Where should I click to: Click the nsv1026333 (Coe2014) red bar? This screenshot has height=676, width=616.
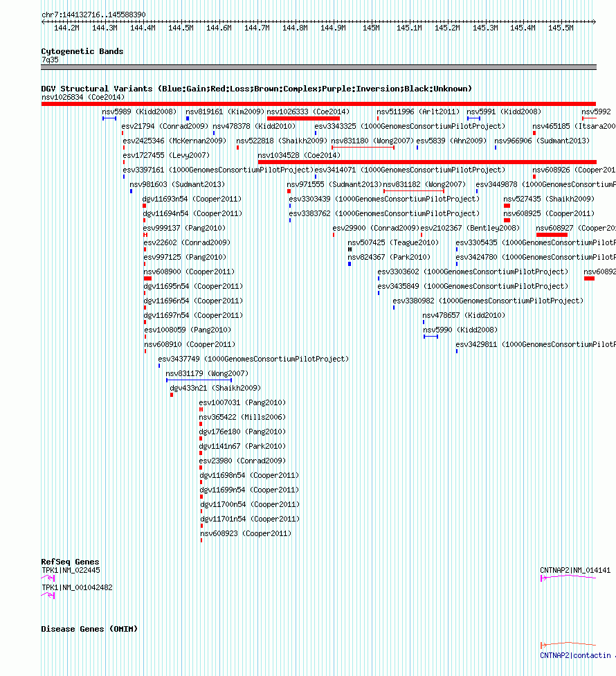[x=303, y=118]
